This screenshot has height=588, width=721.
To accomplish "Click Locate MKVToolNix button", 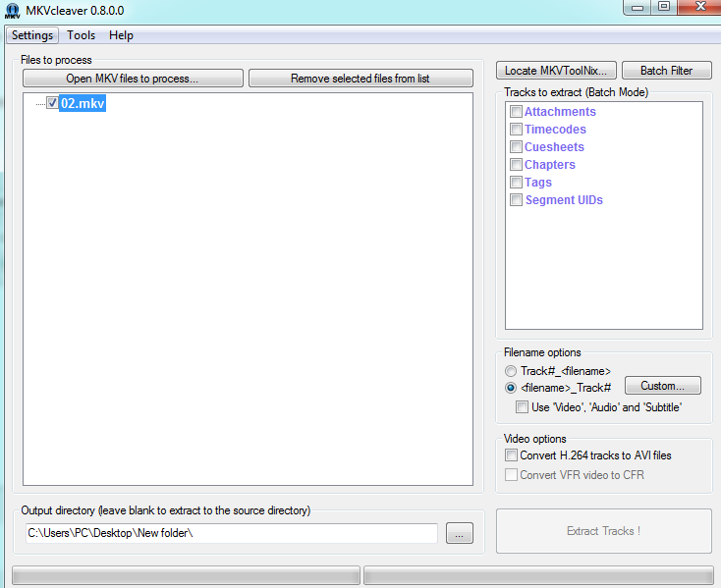I will pos(556,71).
